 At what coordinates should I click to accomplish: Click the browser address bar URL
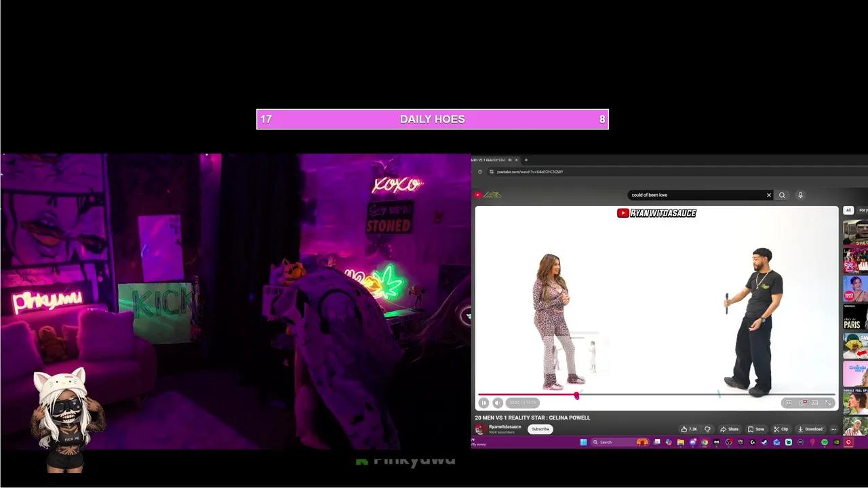tap(530, 171)
